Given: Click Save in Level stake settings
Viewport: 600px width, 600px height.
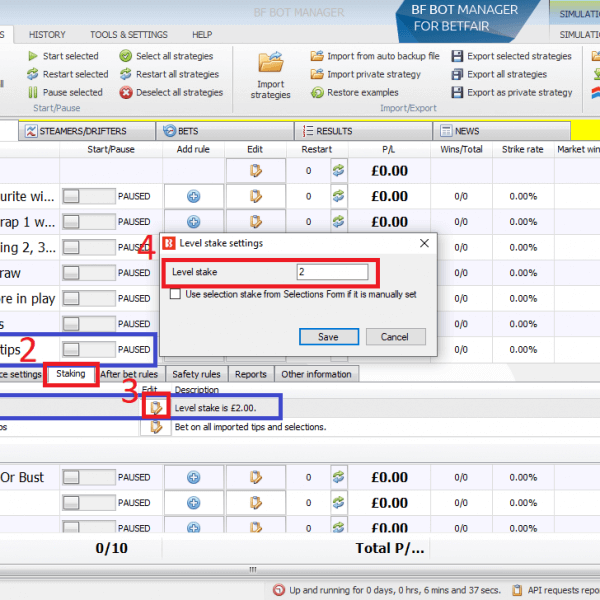Looking at the screenshot, I should click(329, 337).
